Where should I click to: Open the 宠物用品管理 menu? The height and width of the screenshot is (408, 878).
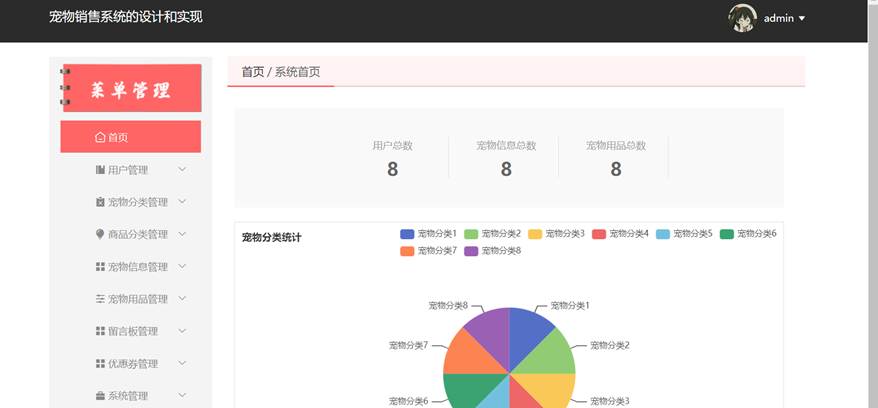pos(130,299)
